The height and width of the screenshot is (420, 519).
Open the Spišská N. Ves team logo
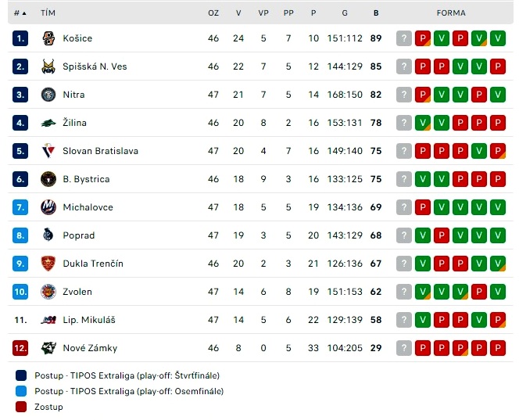48,66
